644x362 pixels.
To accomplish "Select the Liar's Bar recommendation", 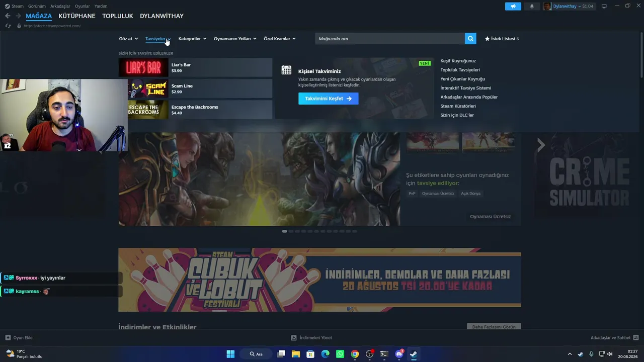I will coord(195,67).
